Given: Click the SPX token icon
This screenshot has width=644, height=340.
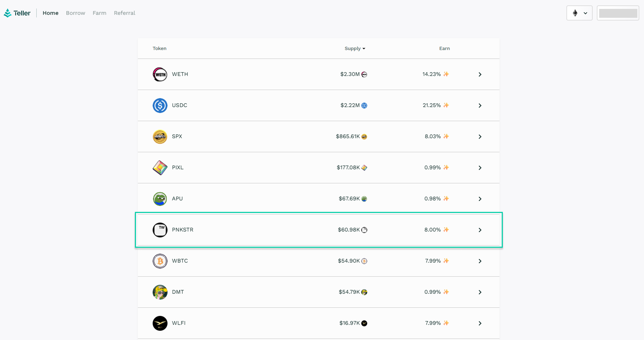Looking at the screenshot, I should coord(160,137).
